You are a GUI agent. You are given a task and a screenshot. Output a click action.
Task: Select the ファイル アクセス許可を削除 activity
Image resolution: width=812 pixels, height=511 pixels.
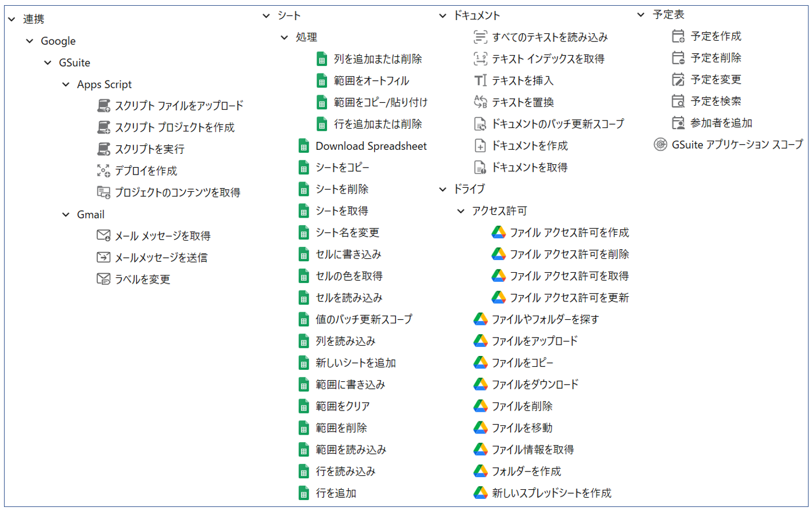(x=569, y=254)
